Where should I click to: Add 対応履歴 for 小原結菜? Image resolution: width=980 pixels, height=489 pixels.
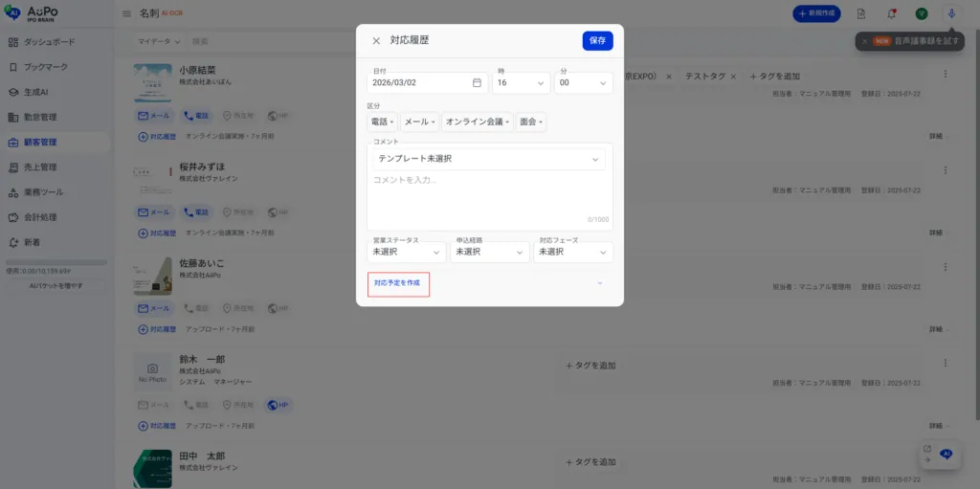[x=157, y=136]
